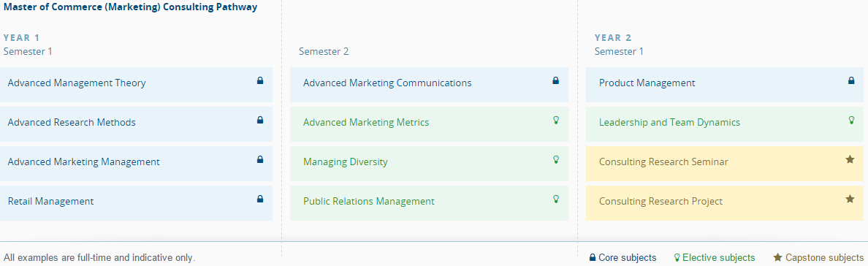868x266 pixels.
Task: Click the Core subjects legend entry
Action: click(x=623, y=258)
